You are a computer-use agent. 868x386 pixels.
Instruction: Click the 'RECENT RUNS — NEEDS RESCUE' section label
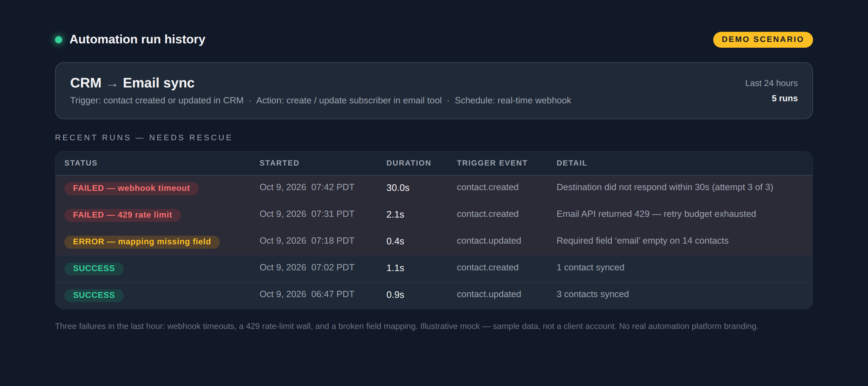144,138
